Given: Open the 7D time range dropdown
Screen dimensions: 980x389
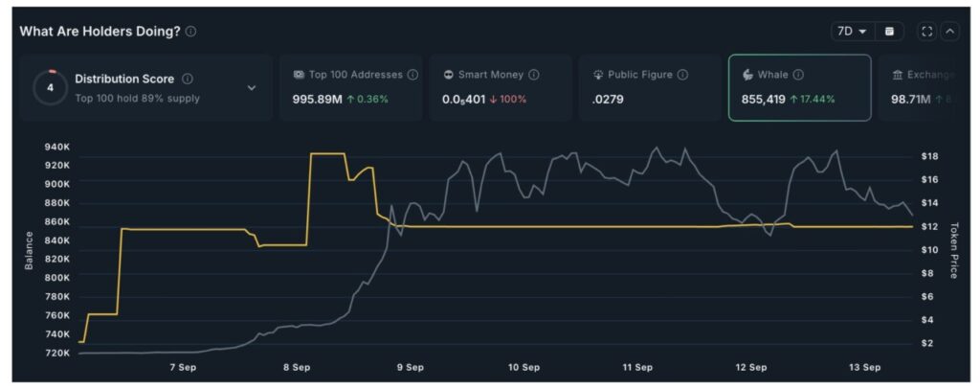Looking at the screenshot, I should [x=852, y=32].
